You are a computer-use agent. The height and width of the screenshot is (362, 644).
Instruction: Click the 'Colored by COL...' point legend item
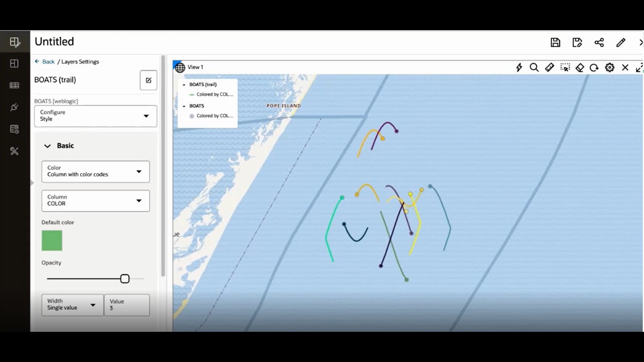(211, 116)
